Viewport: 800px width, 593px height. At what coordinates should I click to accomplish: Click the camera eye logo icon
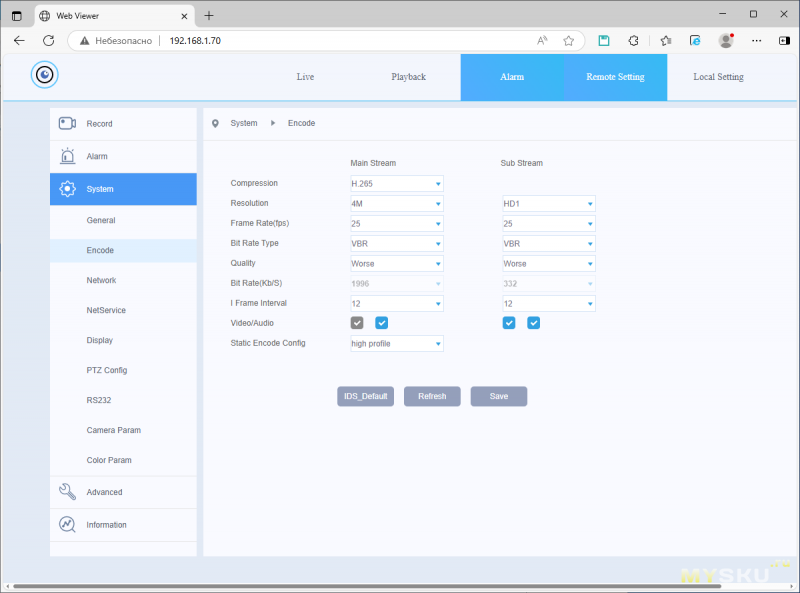click(x=44, y=75)
